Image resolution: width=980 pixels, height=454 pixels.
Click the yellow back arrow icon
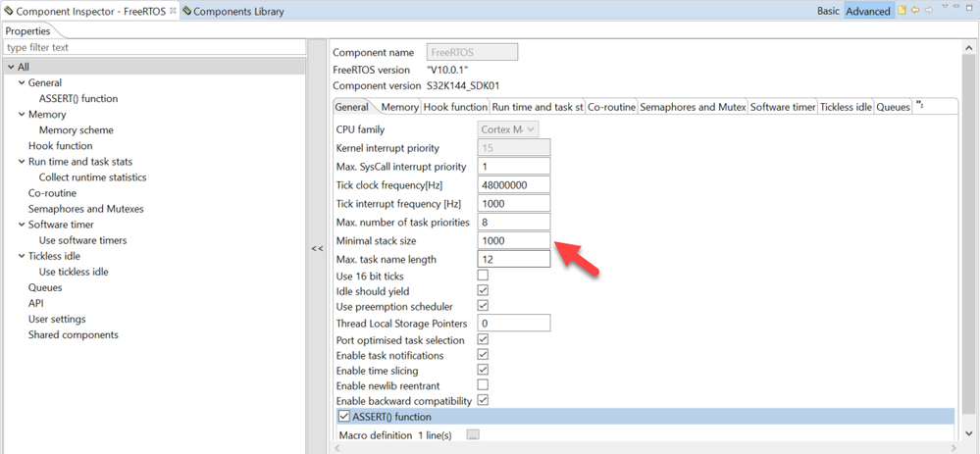tap(915, 11)
